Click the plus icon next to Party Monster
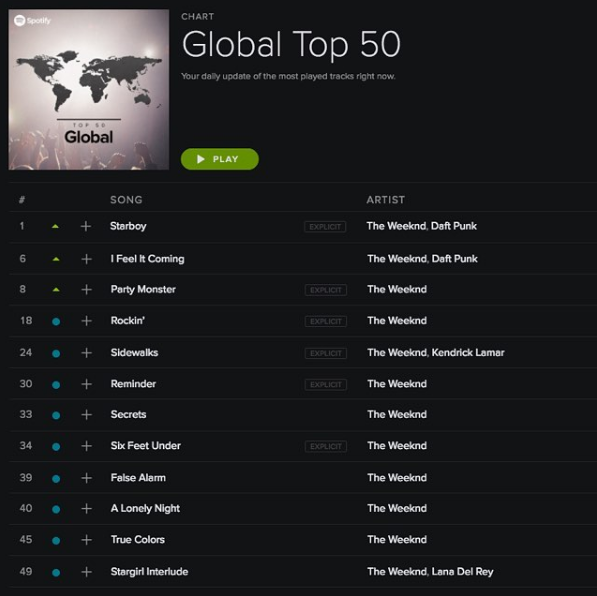 tap(86, 290)
